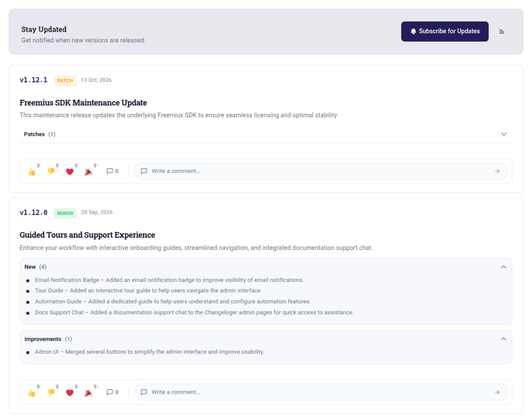Select the 'Tour Guide' changelog entry
Viewport: 532px width, 415px height.
(x=148, y=291)
